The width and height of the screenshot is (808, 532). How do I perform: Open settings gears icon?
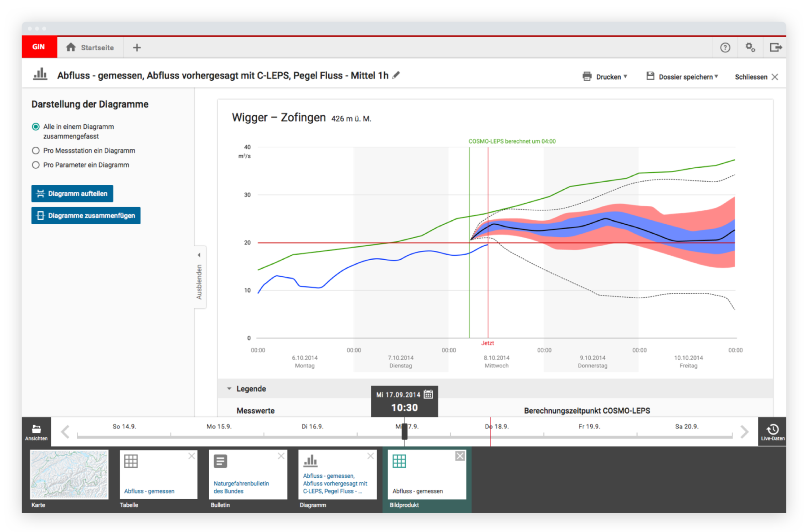750,47
